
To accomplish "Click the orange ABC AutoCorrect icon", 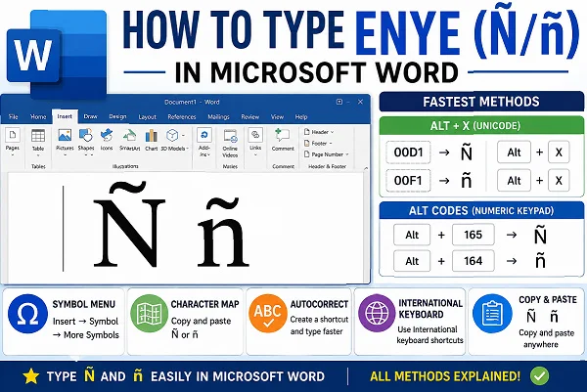I will pyautogui.click(x=268, y=314).
